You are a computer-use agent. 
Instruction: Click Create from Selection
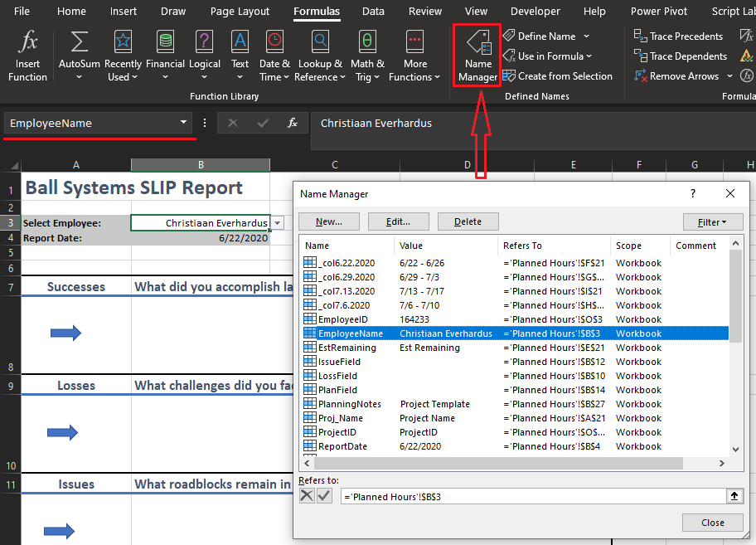(x=557, y=76)
